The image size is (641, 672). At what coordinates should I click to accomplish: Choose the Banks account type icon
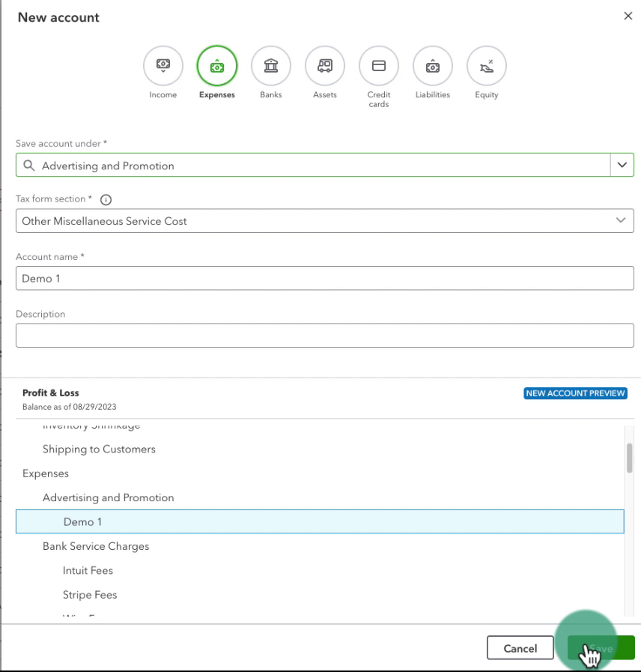(x=271, y=66)
